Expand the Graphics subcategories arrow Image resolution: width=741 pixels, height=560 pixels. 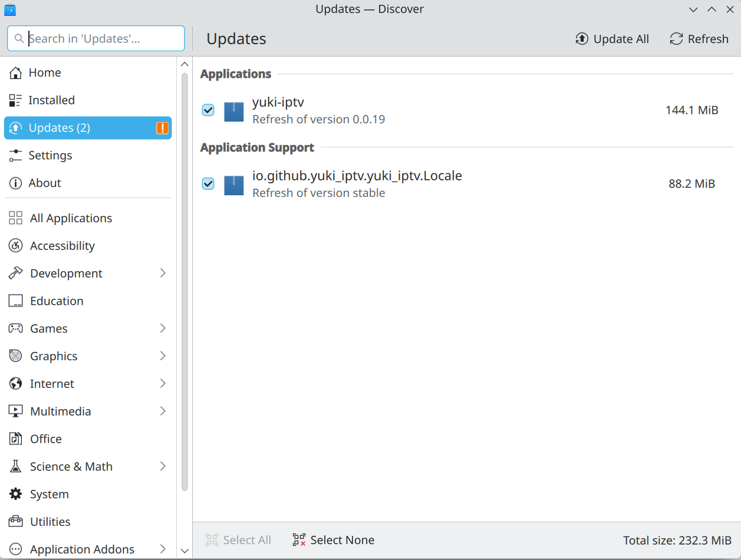click(x=163, y=356)
